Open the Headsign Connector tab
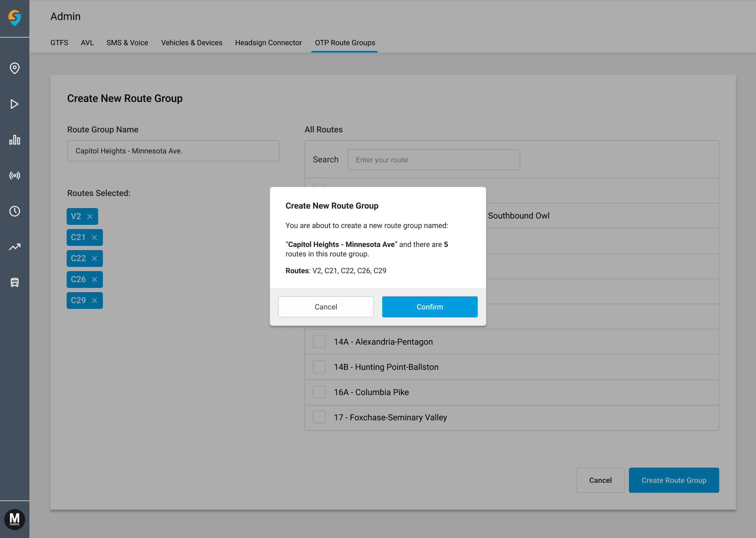Screen dimensions: 756x538 (x=268, y=43)
